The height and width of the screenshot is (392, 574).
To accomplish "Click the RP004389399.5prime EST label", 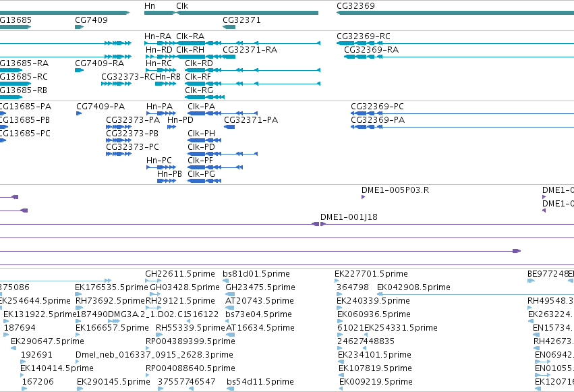I will [x=190, y=342].
